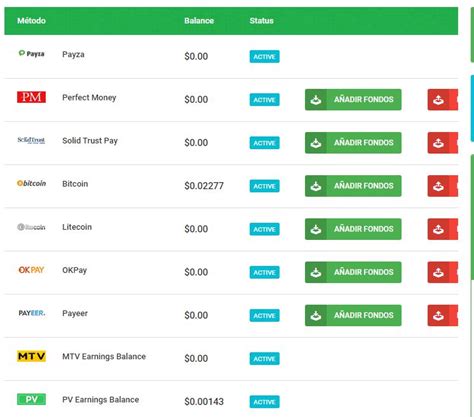
Task: Click the green PV logo
Action: (x=31, y=399)
